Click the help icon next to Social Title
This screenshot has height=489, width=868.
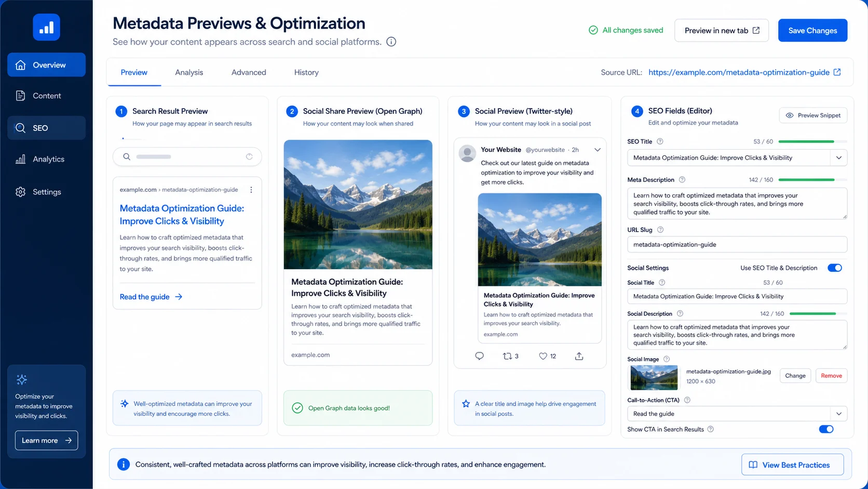(662, 283)
